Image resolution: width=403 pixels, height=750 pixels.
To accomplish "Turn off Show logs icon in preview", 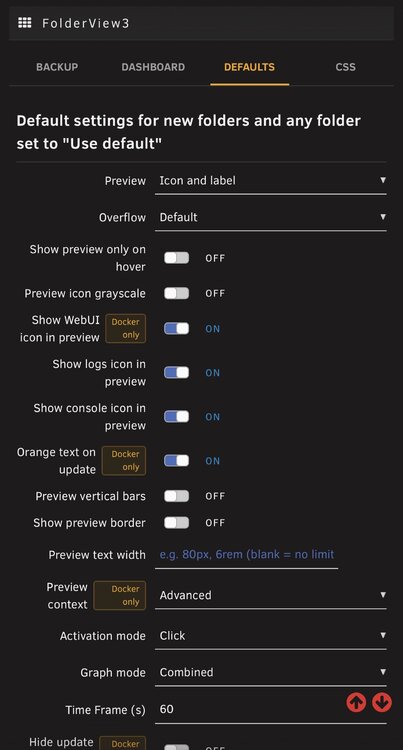I will [176, 373].
